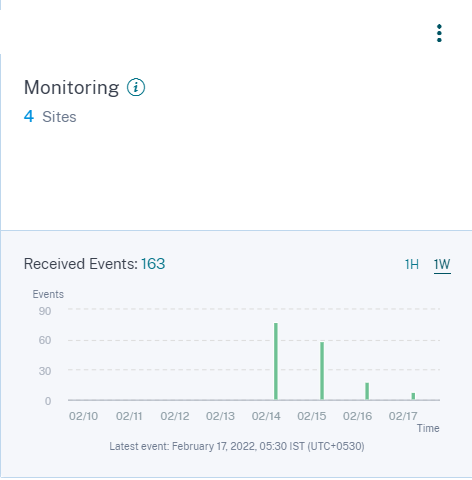The height and width of the screenshot is (480, 472).
Task: Open the 4 Sites link
Action: [50, 117]
